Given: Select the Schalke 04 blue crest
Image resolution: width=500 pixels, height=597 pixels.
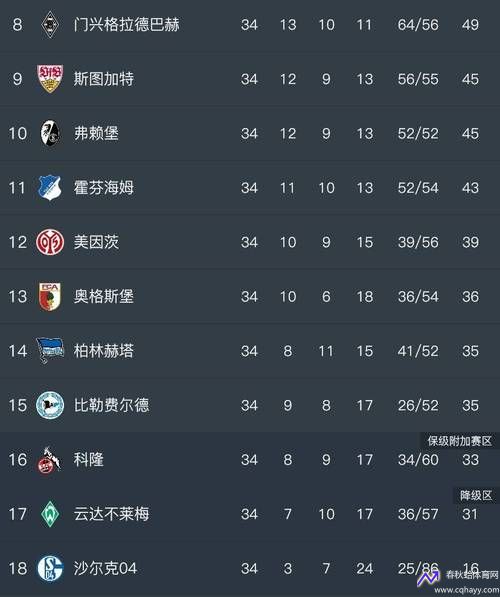Looking at the screenshot, I should pyautogui.click(x=50, y=568).
